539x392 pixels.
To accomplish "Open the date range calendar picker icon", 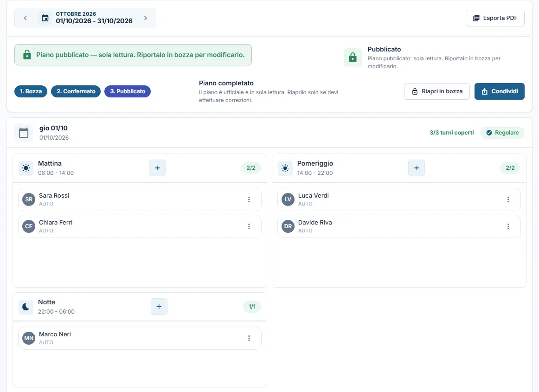I will click(x=45, y=18).
